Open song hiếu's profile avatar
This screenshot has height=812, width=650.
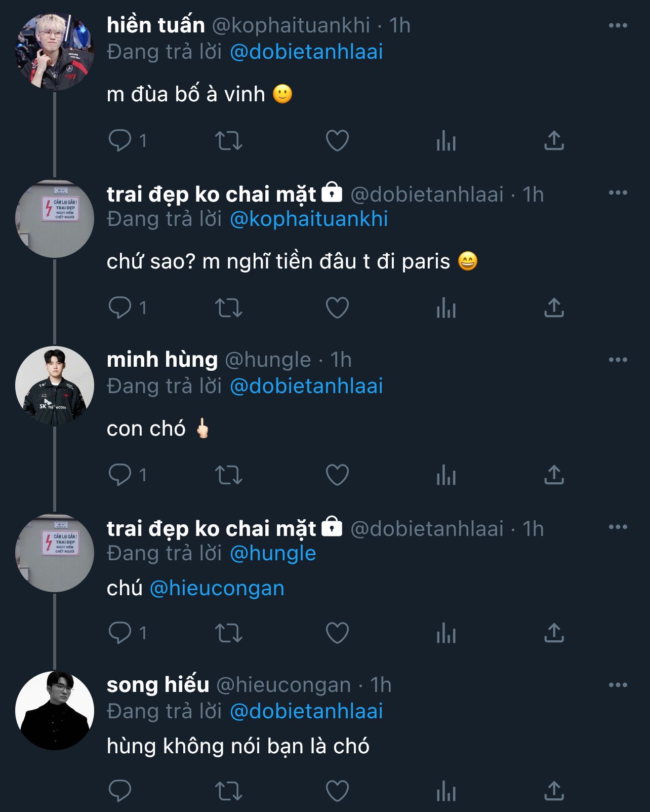pos(55,711)
